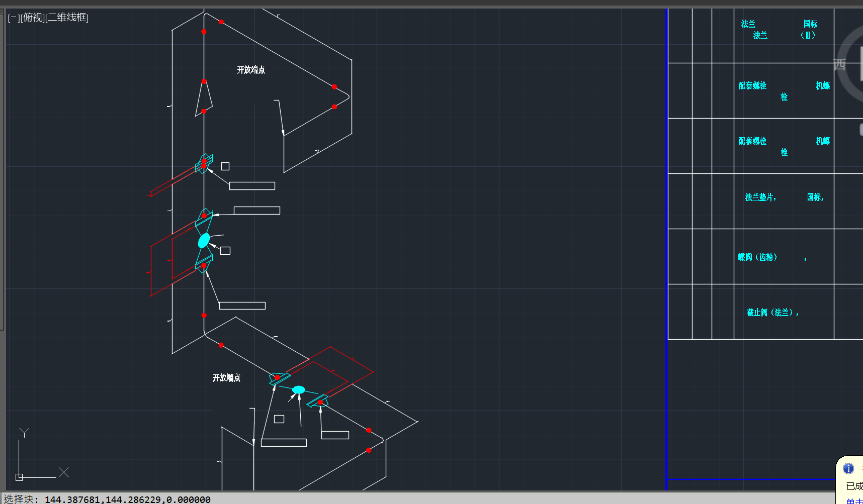Click the 西 face of the ViewCube
Image resolution: width=863 pixels, height=504 pixels.
pyautogui.click(x=839, y=64)
